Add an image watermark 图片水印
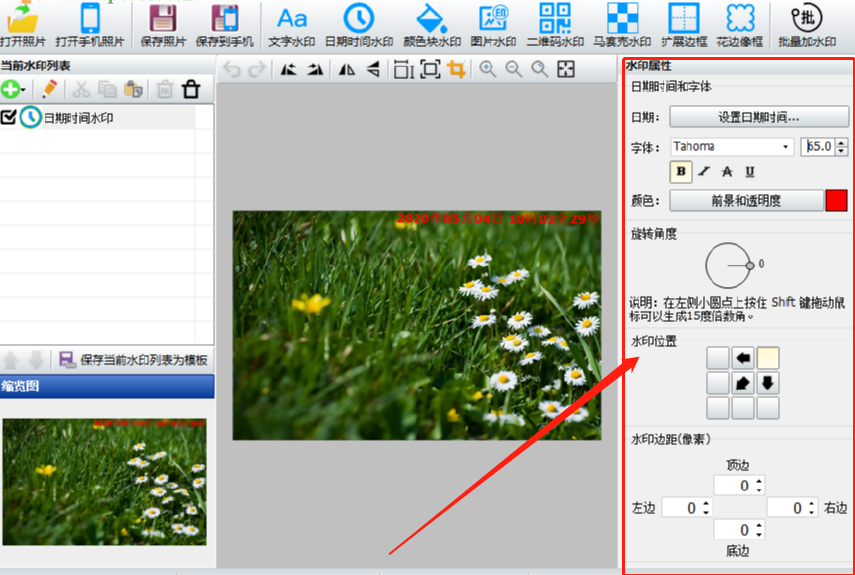 493,25
